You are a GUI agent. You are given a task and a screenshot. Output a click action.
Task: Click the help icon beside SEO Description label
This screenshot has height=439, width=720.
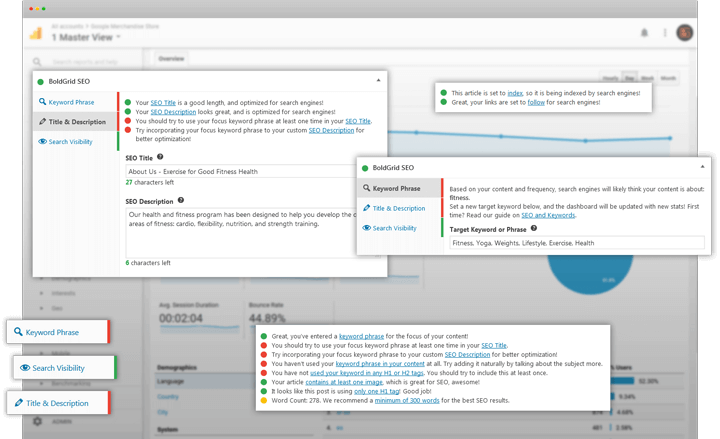pyautogui.click(x=180, y=200)
